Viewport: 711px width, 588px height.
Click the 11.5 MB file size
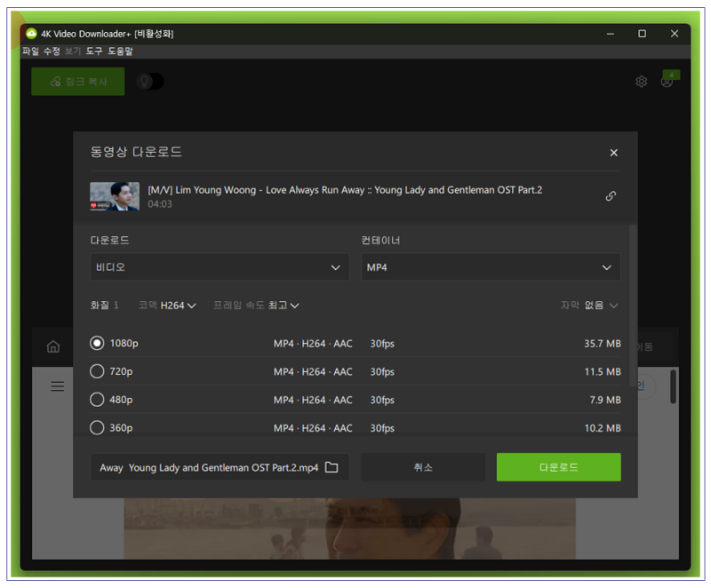(x=603, y=371)
